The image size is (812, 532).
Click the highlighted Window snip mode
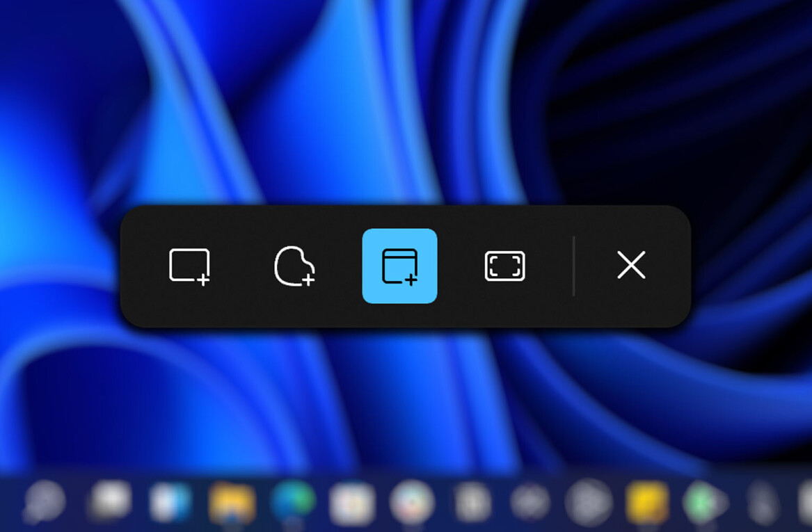pyautogui.click(x=399, y=266)
